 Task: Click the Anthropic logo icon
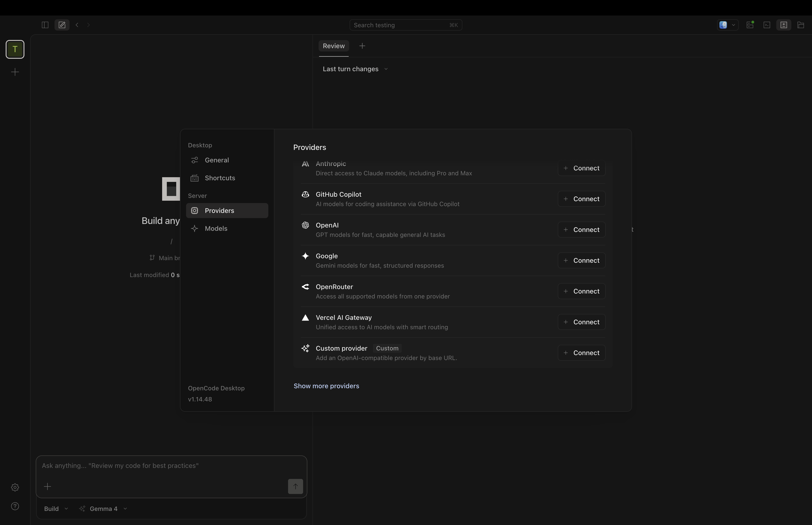pyautogui.click(x=305, y=164)
